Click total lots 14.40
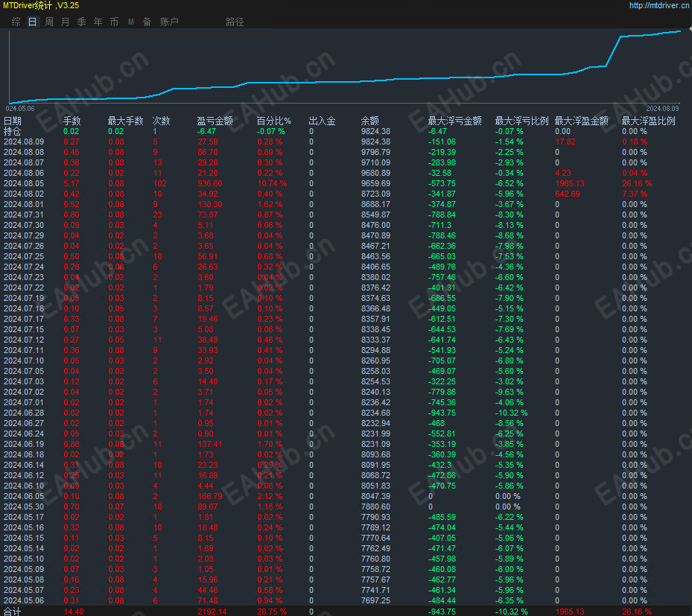This screenshot has height=616, width=692. click(74, 612)
